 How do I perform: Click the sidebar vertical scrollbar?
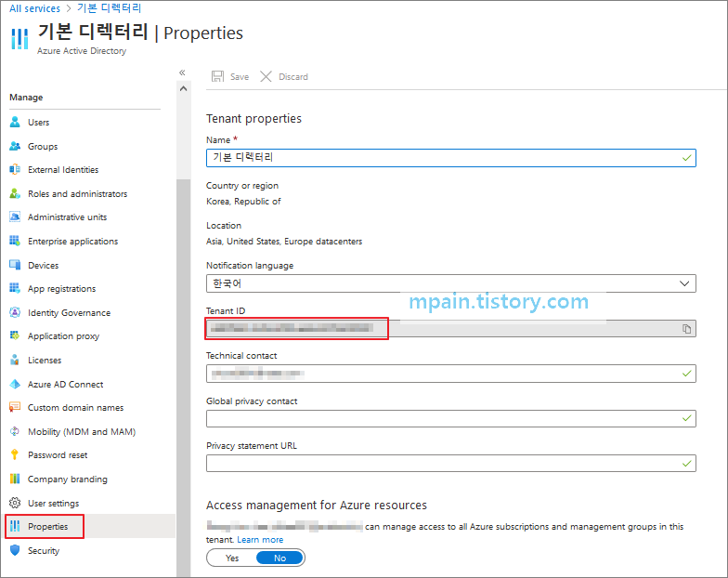pos(184,377)
